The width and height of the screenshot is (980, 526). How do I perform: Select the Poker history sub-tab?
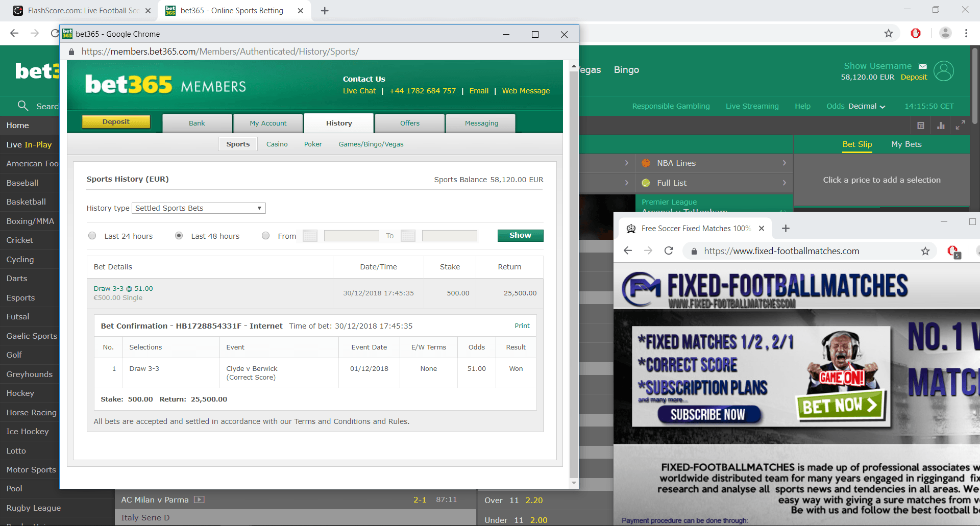coord(313,144)
